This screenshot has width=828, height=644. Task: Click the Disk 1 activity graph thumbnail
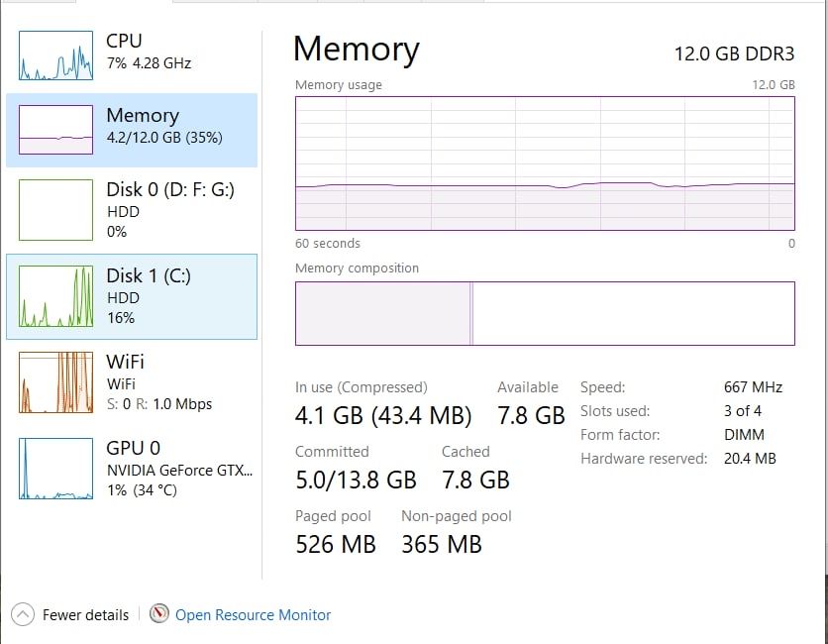[55, 296]
